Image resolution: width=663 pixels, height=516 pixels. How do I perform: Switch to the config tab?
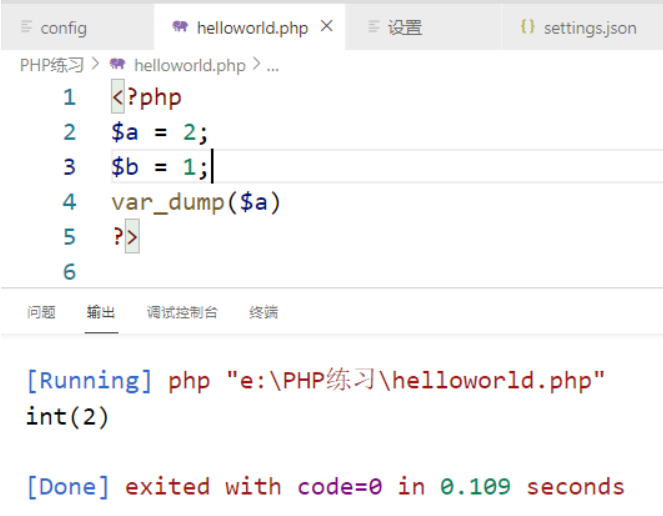(78, 27)
